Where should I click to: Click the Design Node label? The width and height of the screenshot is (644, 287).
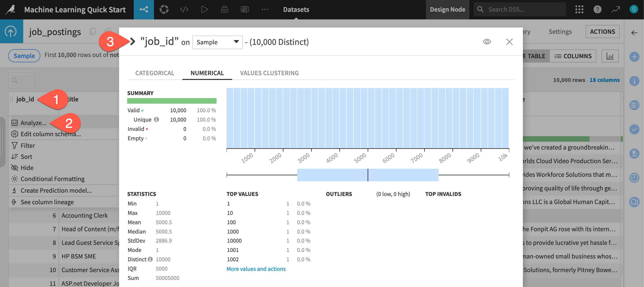click(x=447, y=10)
